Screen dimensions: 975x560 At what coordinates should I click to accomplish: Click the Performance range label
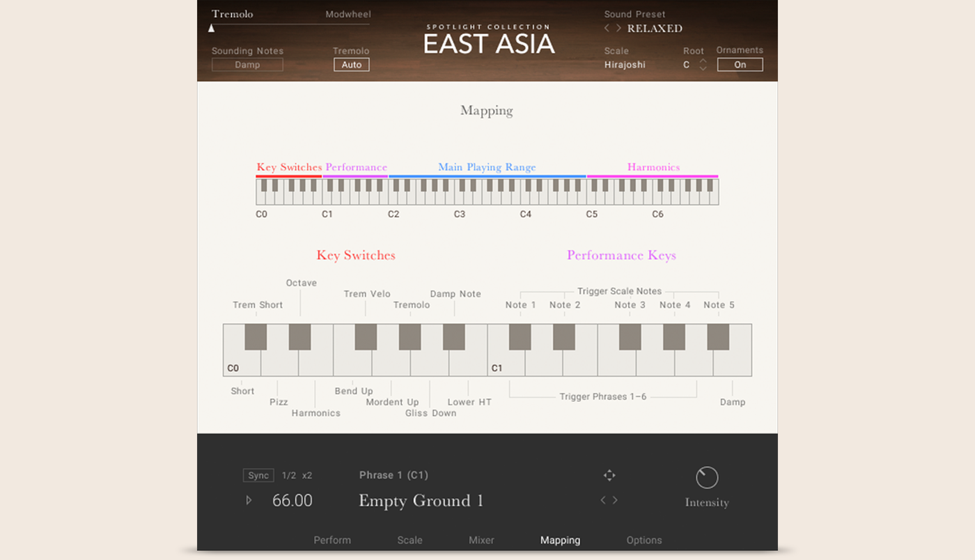pos(356,167)
